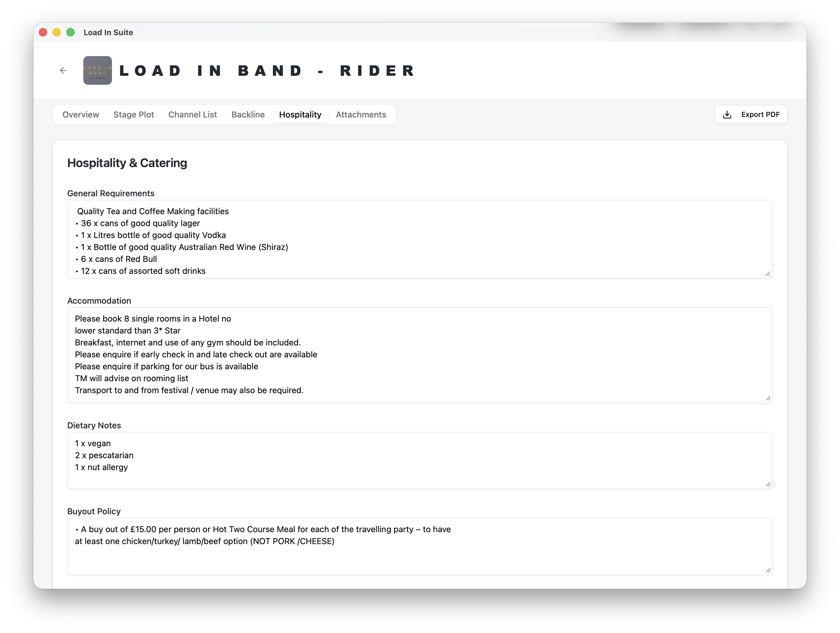The image size is (840, 633).
Task: Click the '6 x cans of Red Bull' line
Action: (116, 259)
